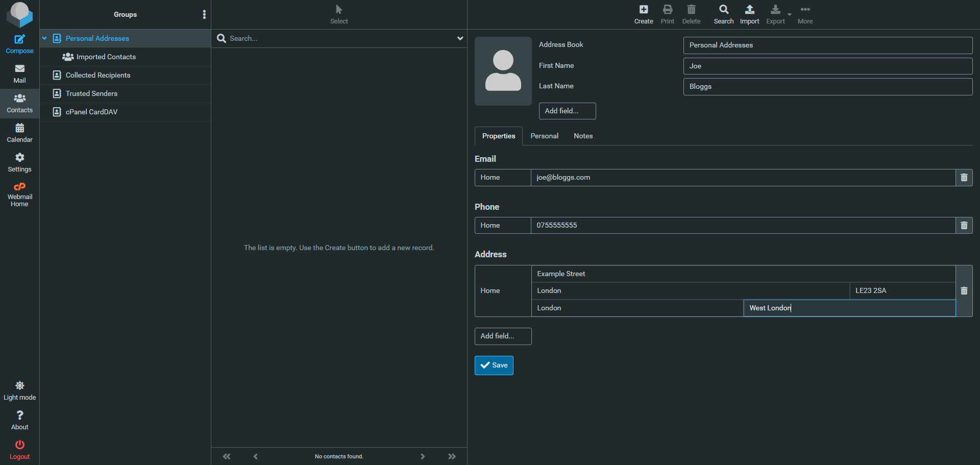Expand the search options chevron
The width and height of the screenshot is (980, 465).
click(460, 38)
